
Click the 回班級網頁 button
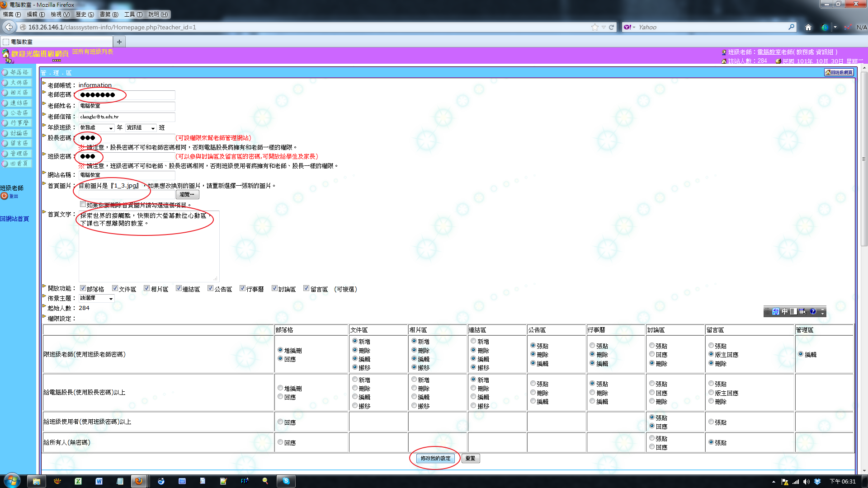pos(839,72)
